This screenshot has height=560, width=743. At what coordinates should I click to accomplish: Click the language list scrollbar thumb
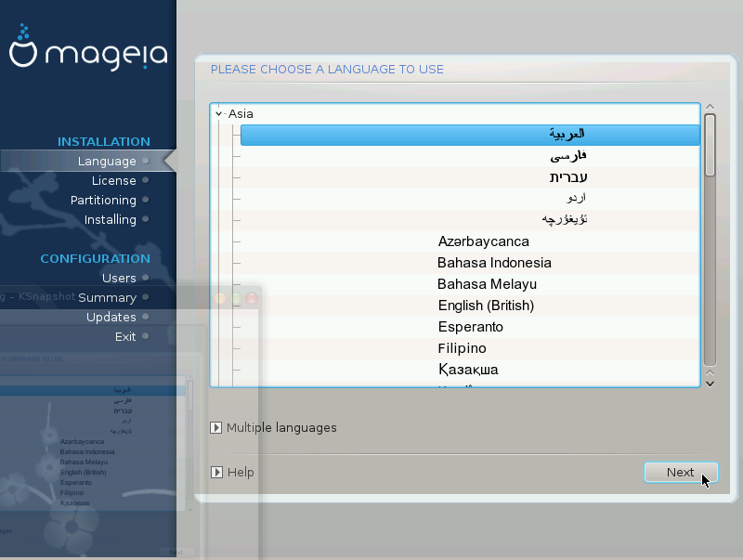[710, 145]
